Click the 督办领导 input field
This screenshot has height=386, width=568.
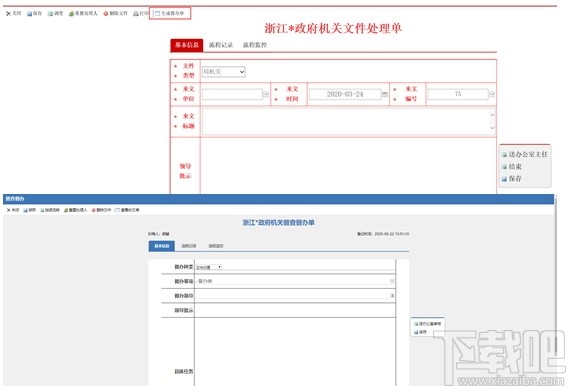pyautogui.click(x=292, y=295)
